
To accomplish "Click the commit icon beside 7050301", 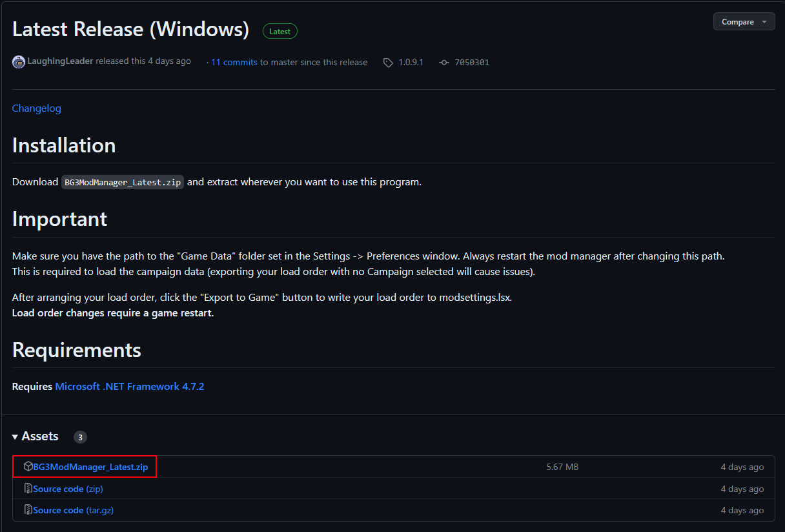I will (444, 63).
